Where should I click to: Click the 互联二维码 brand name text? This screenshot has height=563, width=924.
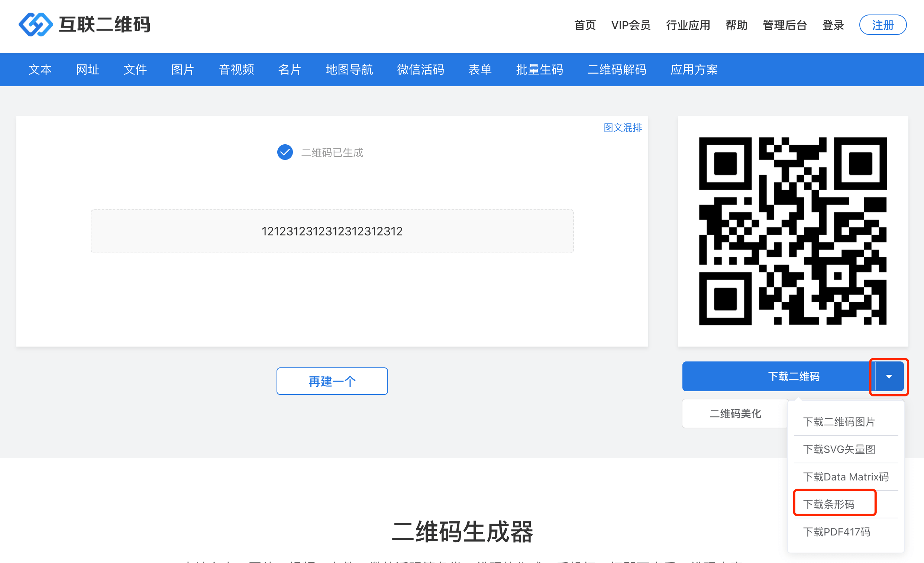tap(104, 25)
